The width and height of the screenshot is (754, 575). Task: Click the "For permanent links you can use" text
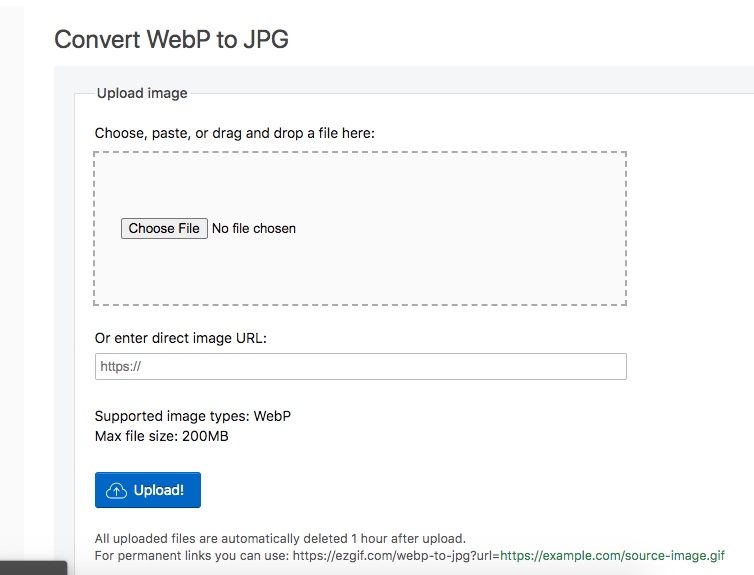click(x=192, y=556)
